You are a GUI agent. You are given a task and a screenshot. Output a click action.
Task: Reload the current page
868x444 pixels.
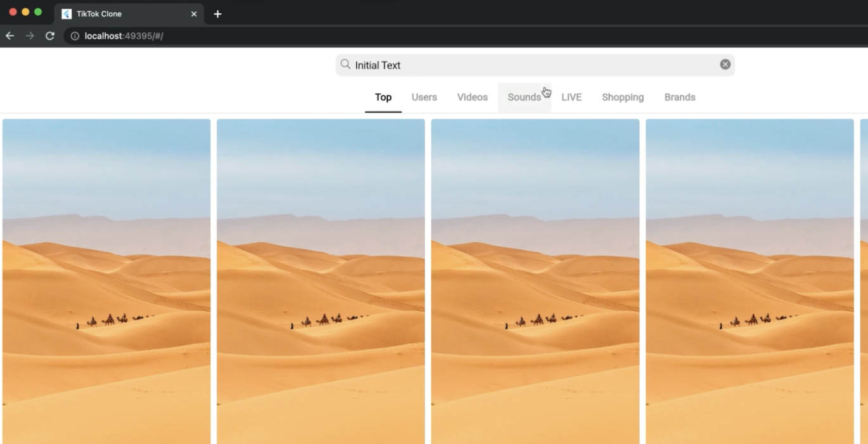click(50, 36)
